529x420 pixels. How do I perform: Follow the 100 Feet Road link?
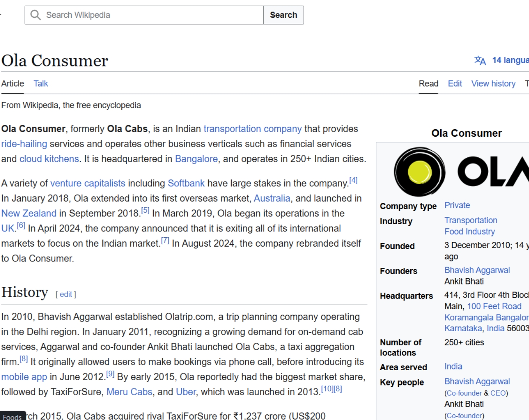[x=494, y=306]
